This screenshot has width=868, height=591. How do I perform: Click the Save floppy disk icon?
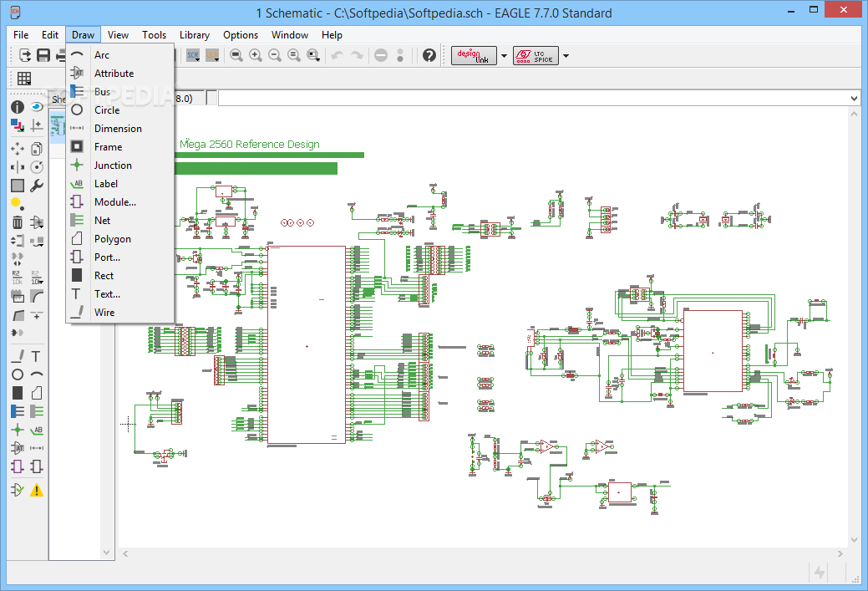(43, 55)
